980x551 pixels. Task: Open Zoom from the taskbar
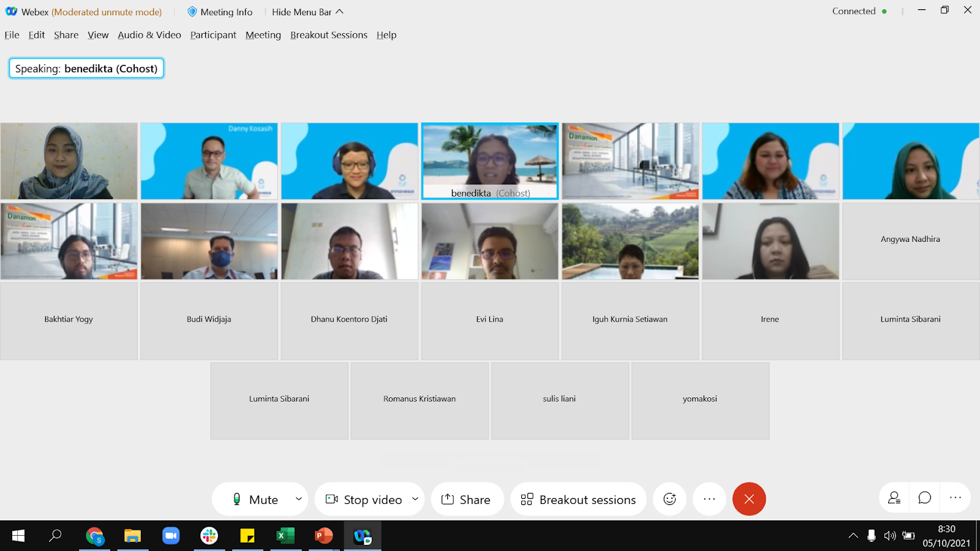click(x=171, y=536)
